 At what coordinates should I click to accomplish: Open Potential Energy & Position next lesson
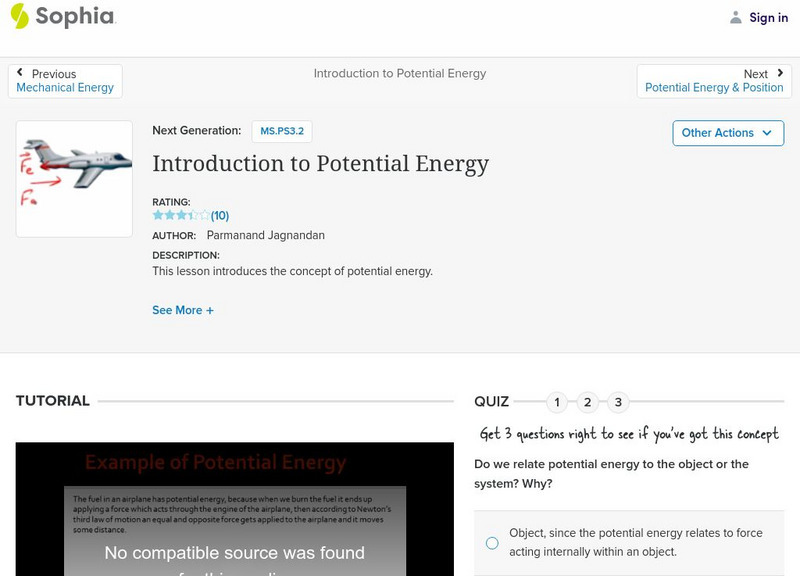(x=714, y=88)
